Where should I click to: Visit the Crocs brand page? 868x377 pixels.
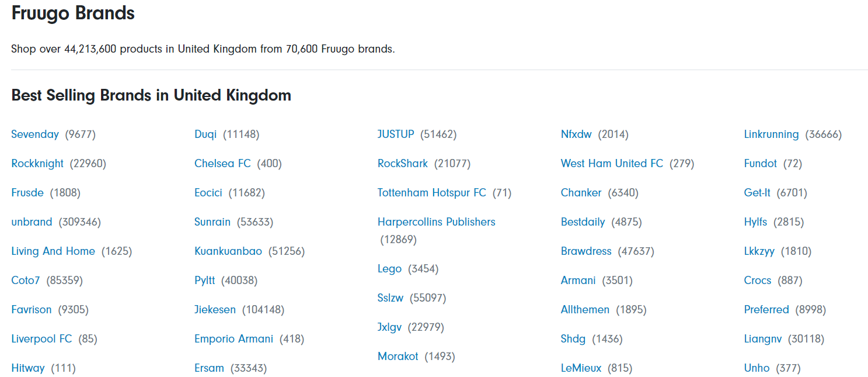(758, 281)
